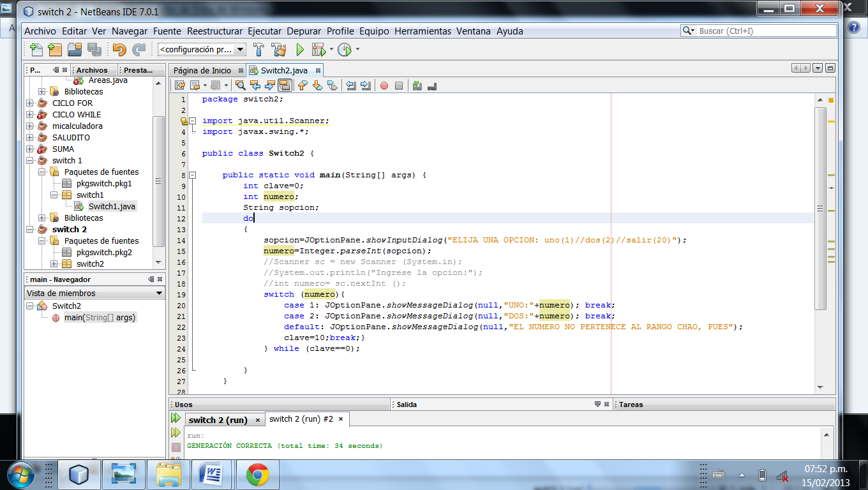Click the Debug Project toolbar icon
This screenshot has width=868, height=490.
[x=318, y=50]
